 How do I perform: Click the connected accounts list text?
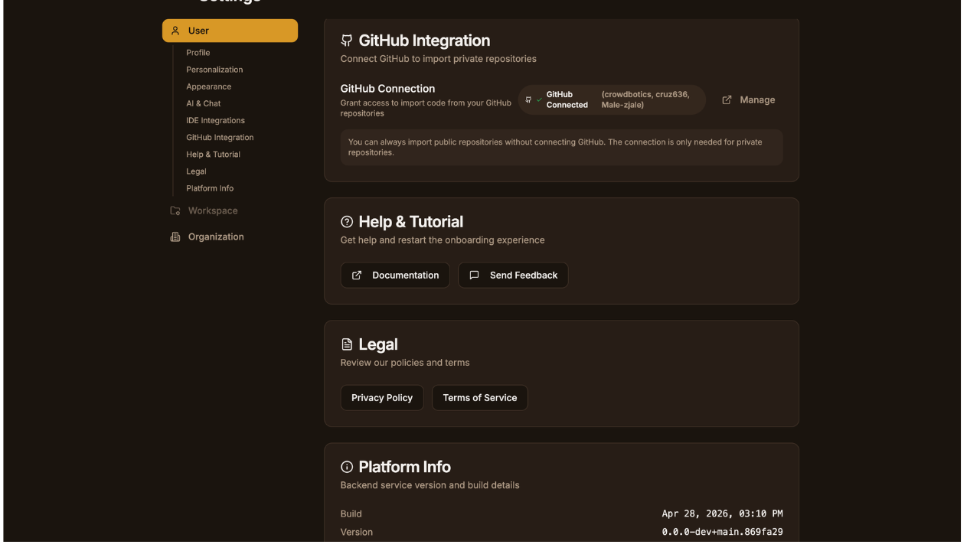pyautogui.click(x=645, y=99)
